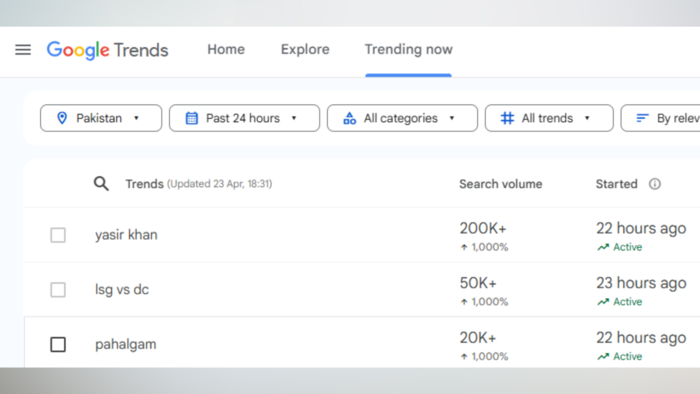
Task: Switch to the Explore tab
Action: tap(305, 50)
